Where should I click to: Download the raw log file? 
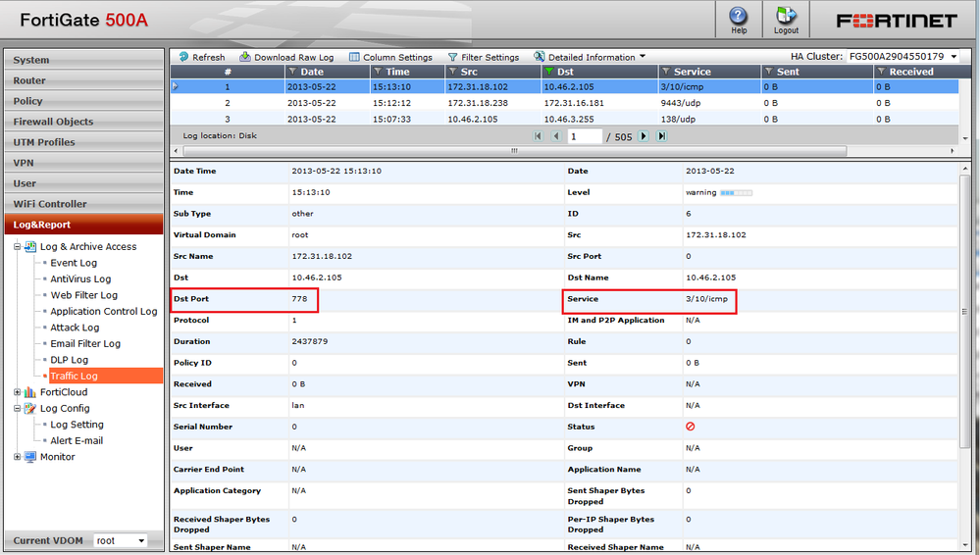(x=286, y=57)
